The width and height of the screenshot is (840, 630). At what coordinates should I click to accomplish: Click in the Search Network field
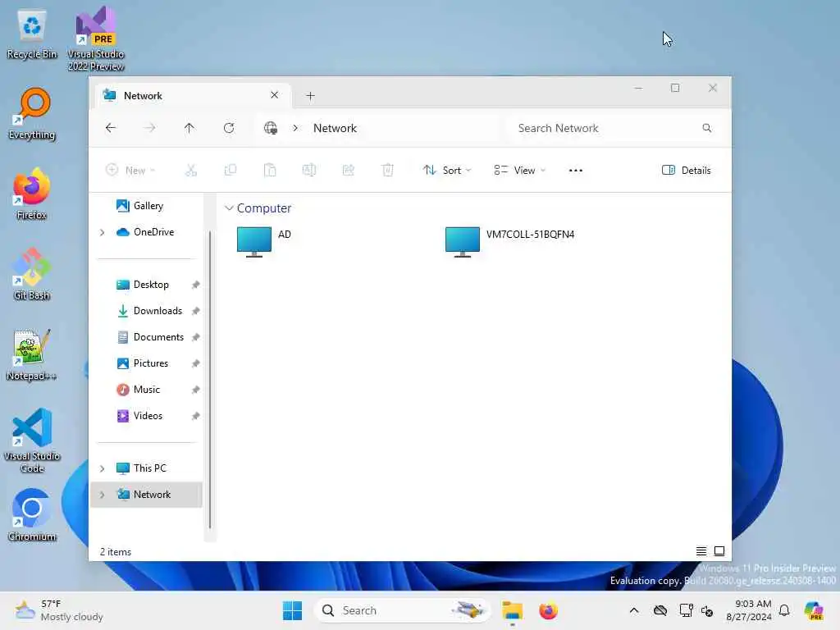point(614,128)
